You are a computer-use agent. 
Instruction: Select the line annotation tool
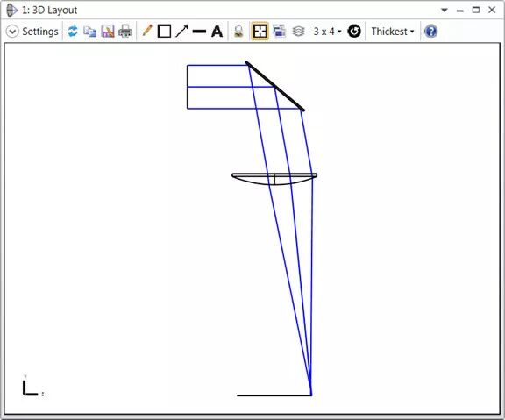(199, 32)
